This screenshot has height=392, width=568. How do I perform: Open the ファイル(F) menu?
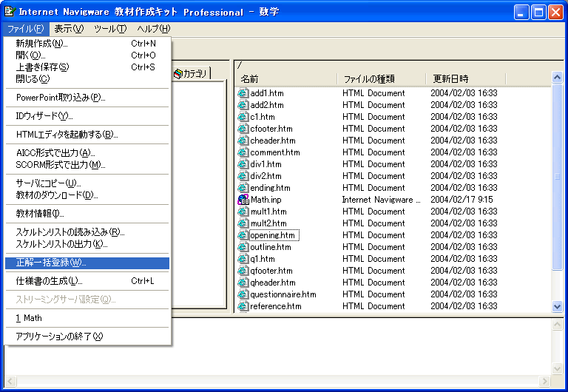pos(26,29)
